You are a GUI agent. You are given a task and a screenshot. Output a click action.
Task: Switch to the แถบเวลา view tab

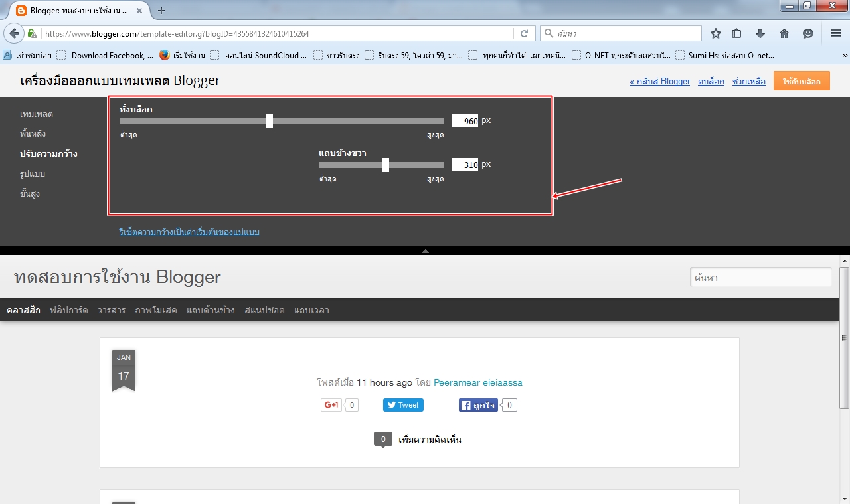click(311, 310)
